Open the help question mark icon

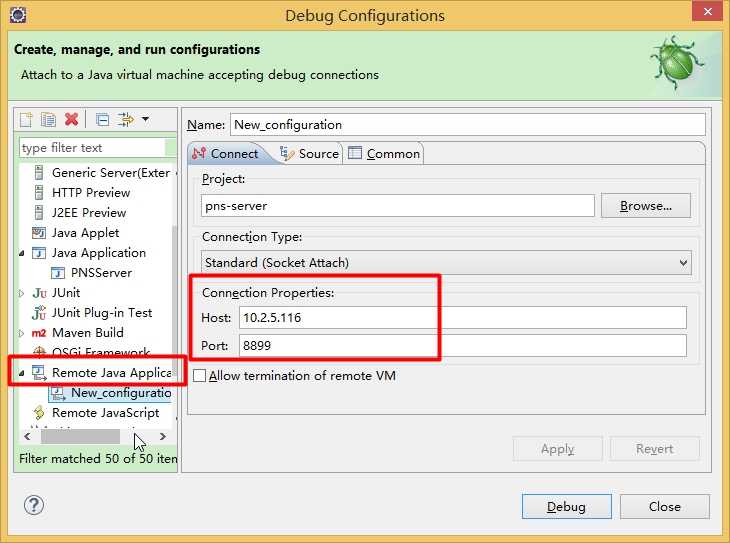34,505
